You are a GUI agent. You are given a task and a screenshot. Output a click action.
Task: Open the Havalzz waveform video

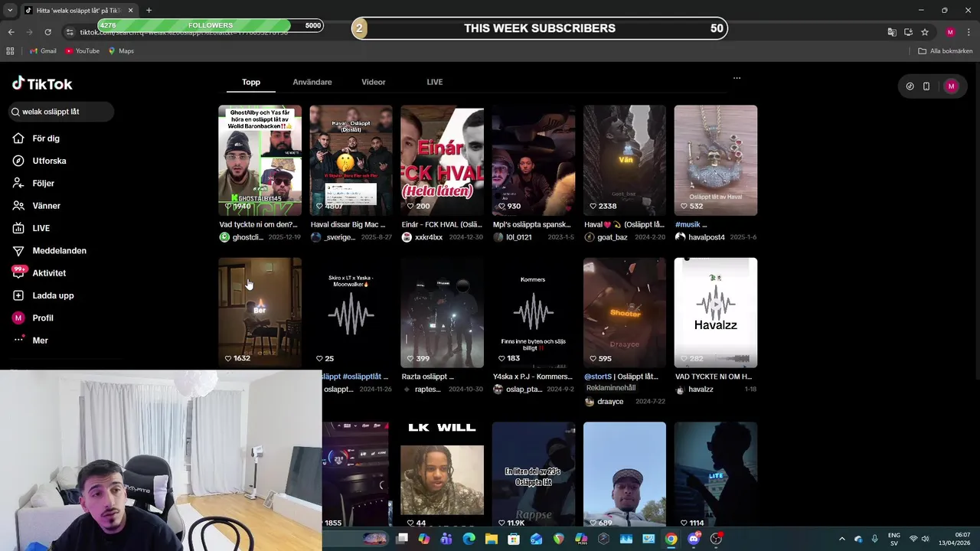(716, 313)
